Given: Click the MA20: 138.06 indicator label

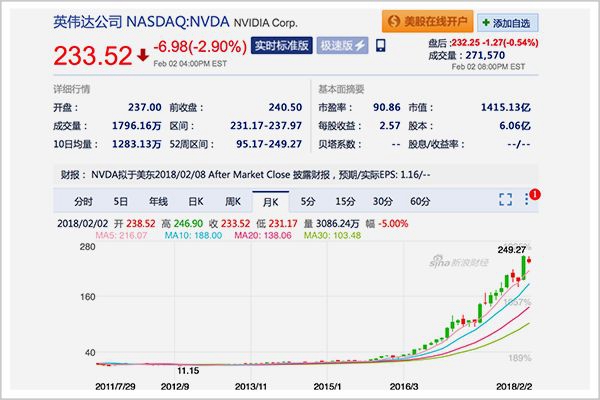Looking at the screenshot, I should tap(263, 235).
